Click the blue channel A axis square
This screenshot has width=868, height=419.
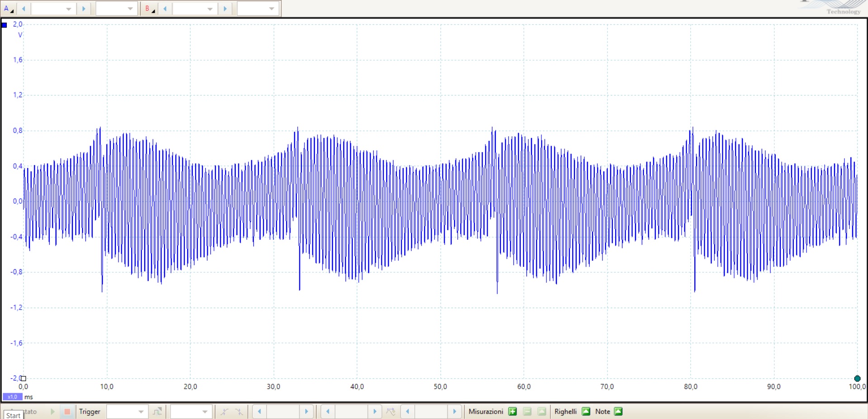point(5,25)
